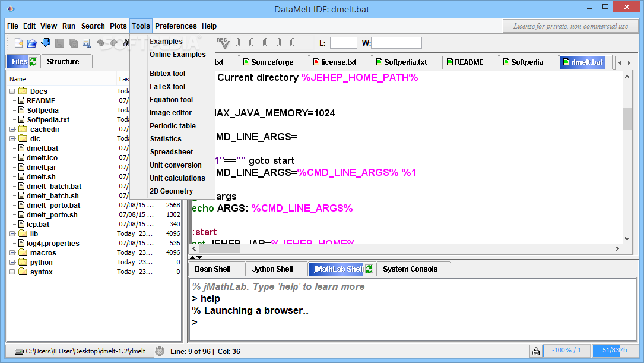Select dmelt_porto.bat in file tree

tap(53, 206)
